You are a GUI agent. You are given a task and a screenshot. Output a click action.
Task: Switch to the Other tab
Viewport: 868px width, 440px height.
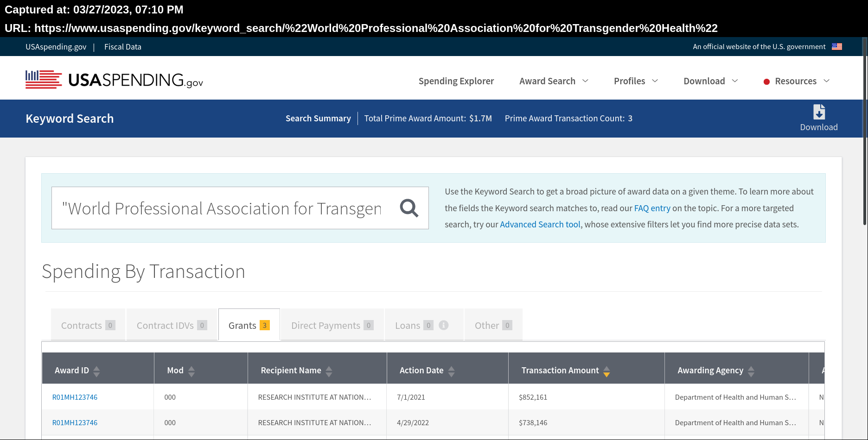pyautogui.click(x=493, y=325)
